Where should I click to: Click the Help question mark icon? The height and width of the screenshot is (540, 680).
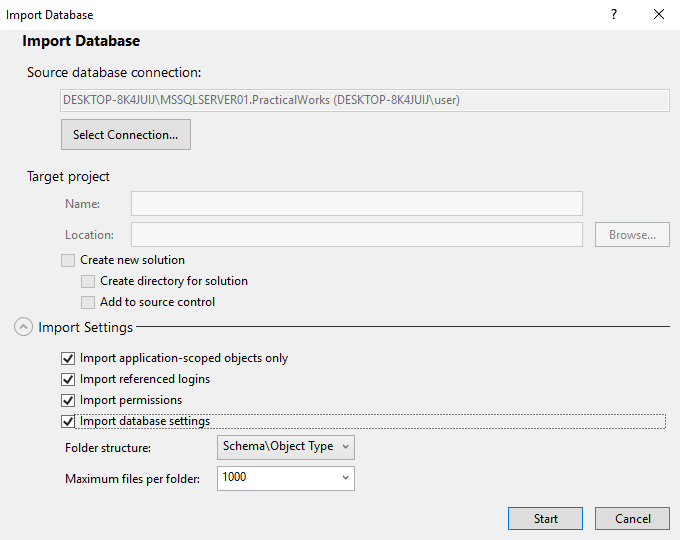pos(614,14)
